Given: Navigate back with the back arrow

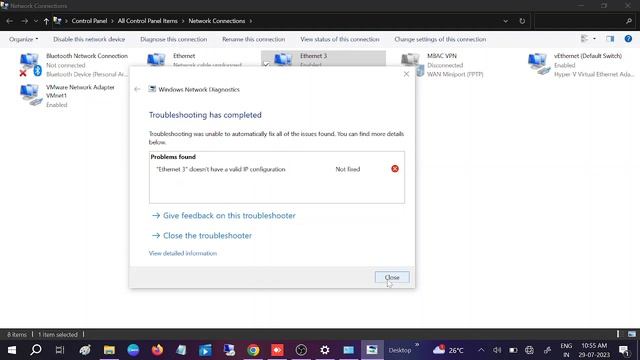Looking at the screenshot, I should 10,21.
